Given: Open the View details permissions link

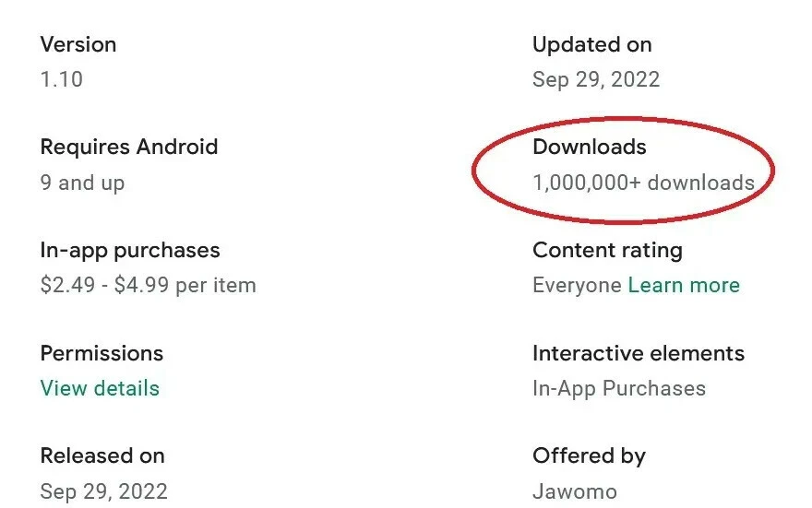Looking at the screenshot, I should [100, 388].
